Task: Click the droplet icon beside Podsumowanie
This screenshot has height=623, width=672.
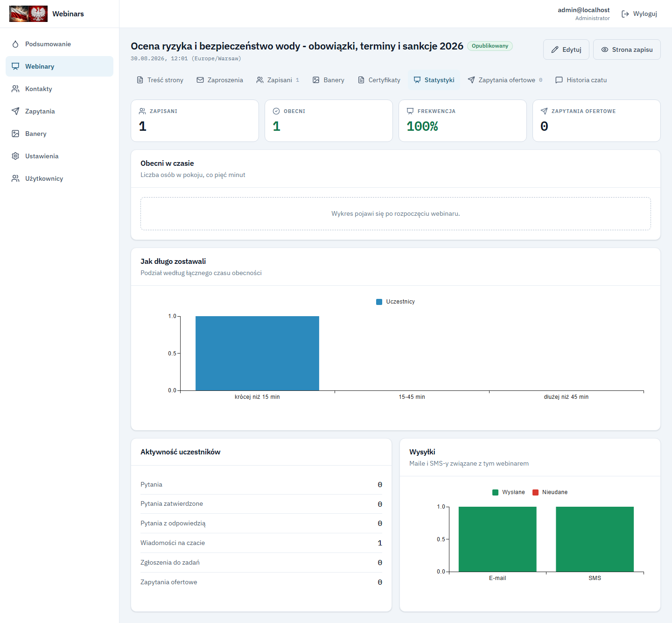Action: point(15,44)
